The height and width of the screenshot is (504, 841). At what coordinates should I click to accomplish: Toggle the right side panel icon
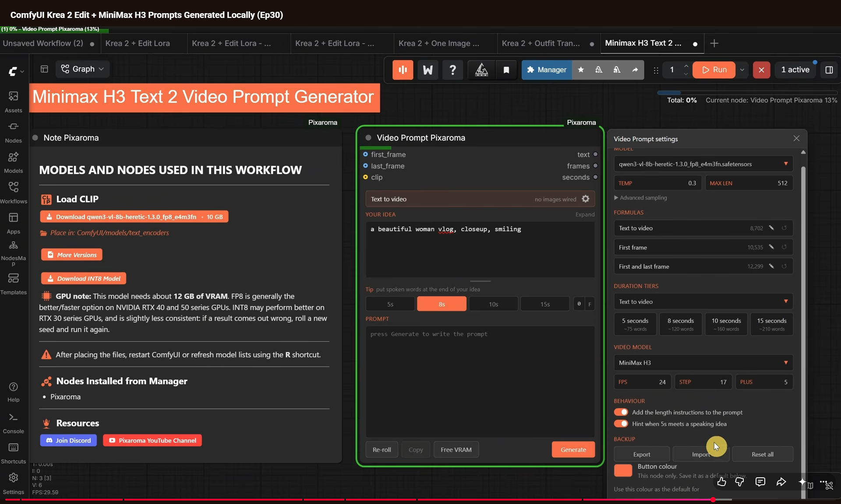pos(829,70)
